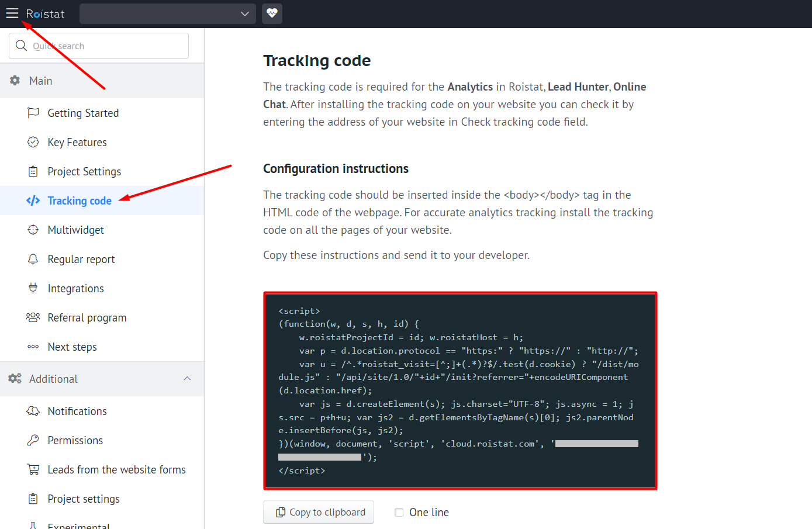Open Referral program page
Image resolution: width=812 pixels, height=529 pixels.
click(87, 317)
